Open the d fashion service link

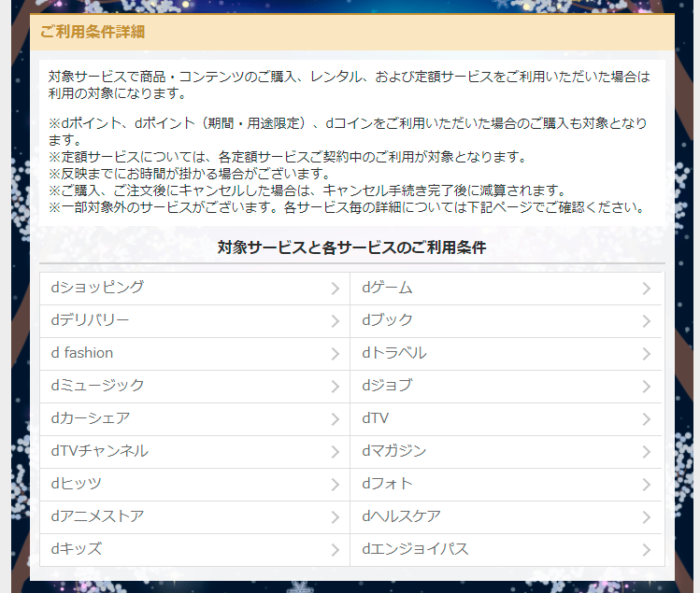(x=194, y=354)
